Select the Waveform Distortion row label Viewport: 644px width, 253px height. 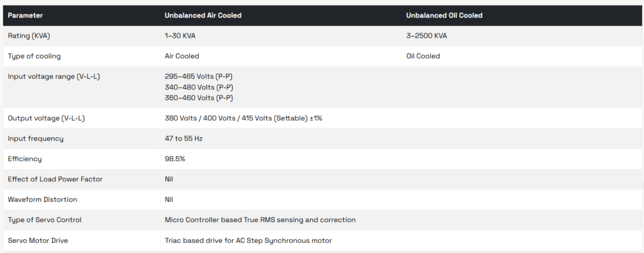42,200
